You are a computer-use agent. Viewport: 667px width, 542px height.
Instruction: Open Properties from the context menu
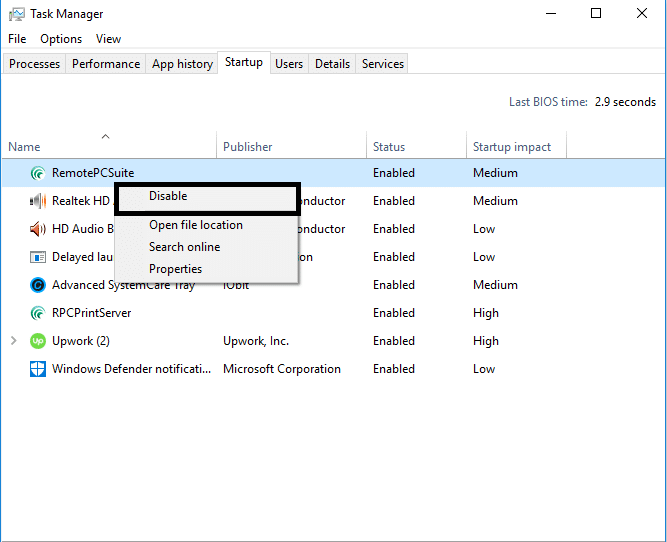(x=176, y=269)
